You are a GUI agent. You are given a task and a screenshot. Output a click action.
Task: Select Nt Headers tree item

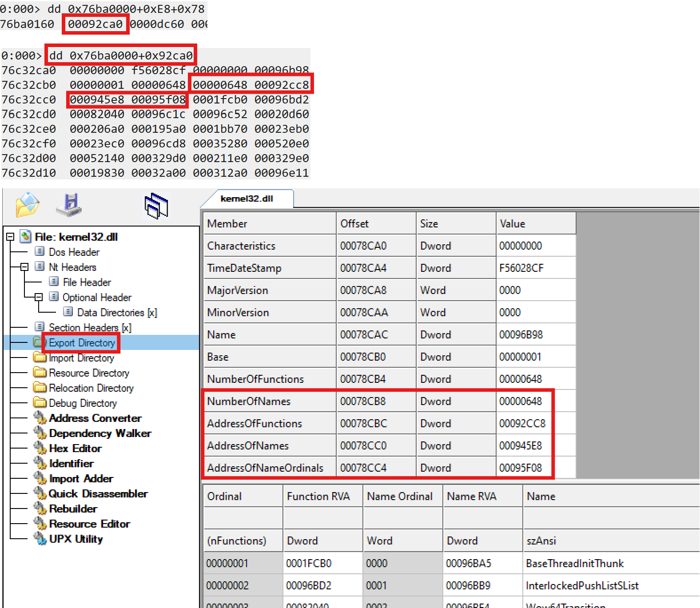(x=72, y=267)
